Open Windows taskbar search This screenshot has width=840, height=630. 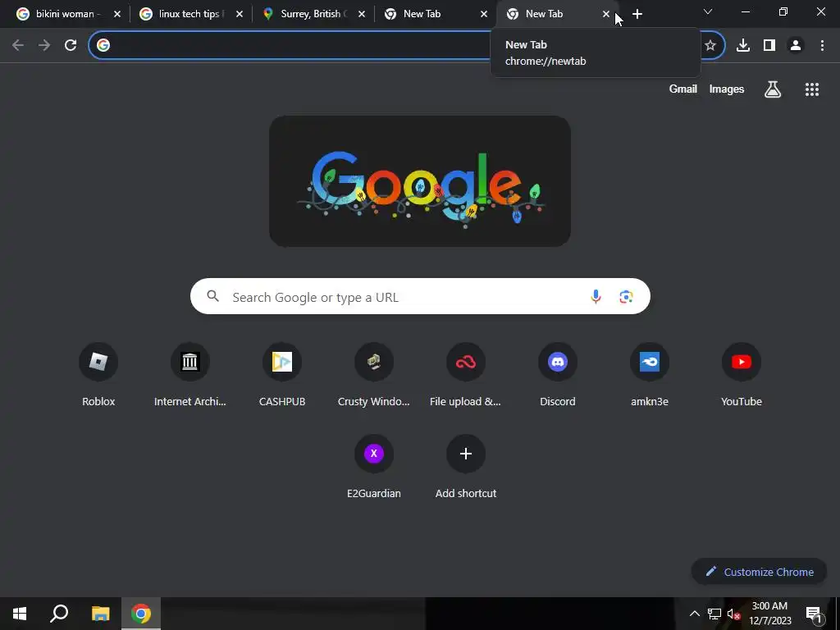click(x=59, y=614)
